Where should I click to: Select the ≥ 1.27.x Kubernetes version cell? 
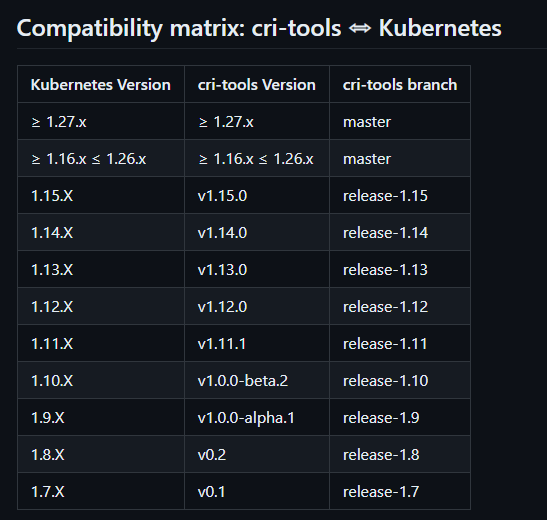pyautogui.click(x=101, y=122)
